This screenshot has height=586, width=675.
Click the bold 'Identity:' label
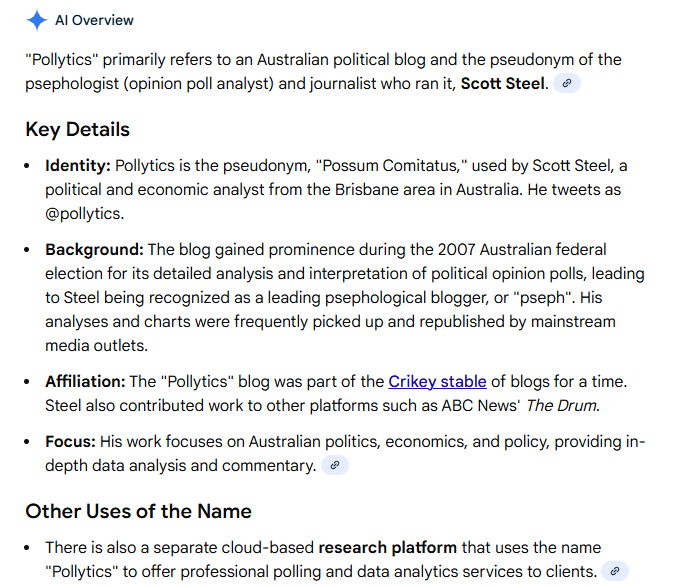pos(78,165)
